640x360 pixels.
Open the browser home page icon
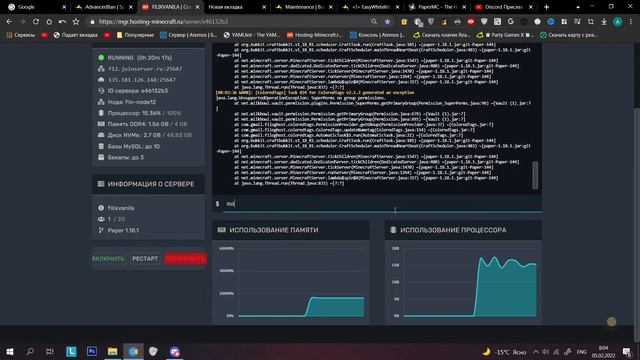click(x=49, y=22)
